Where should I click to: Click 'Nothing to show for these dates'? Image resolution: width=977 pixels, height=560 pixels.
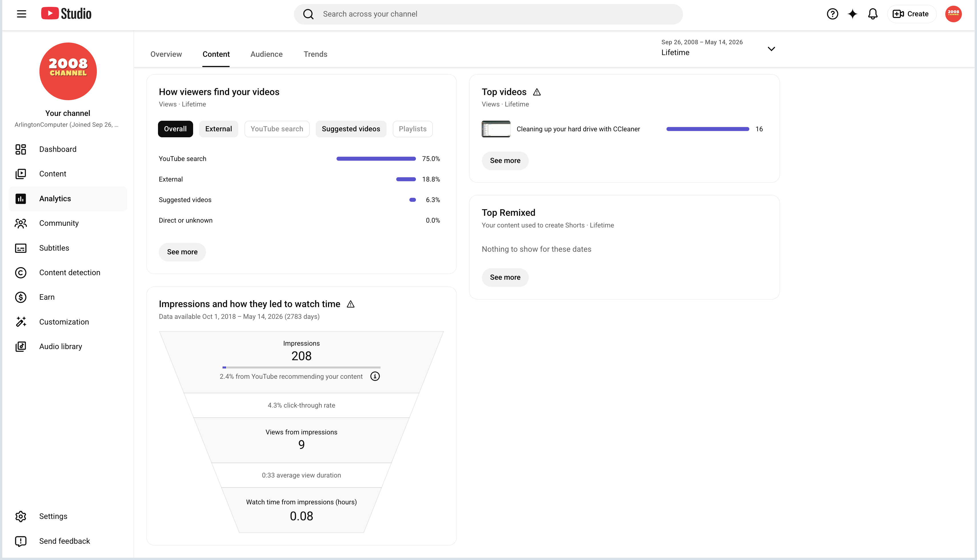point(536,249)
